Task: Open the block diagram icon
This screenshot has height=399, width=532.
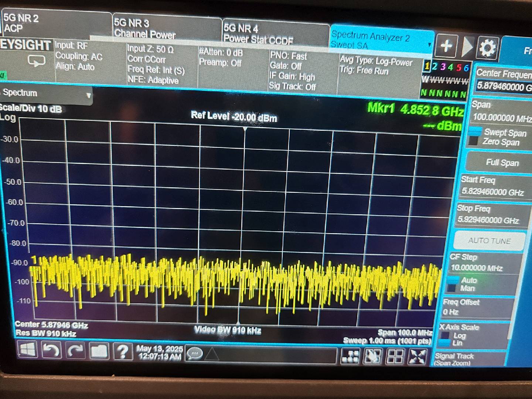Action: pos(350,356)
